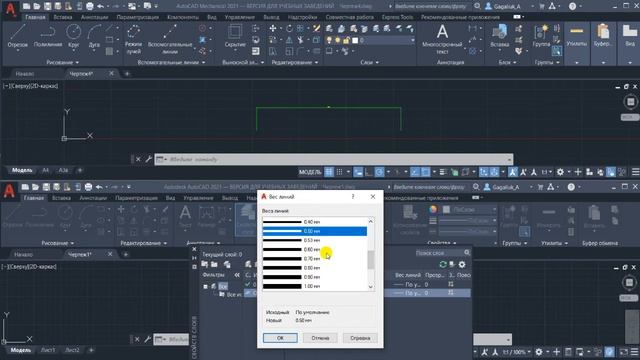The image size is (640, 360).
Task: Click the Rotate tool icon in Редактирование panel
Action: click(x=289, y=28)
